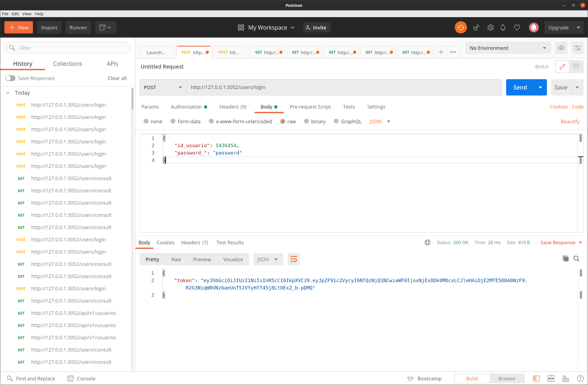Open the POST method dropdown

(x=163, y=87)
